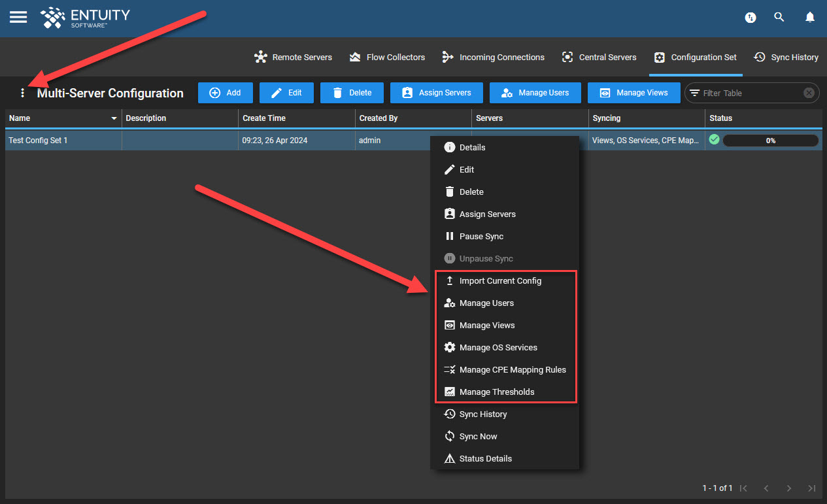Viewport: 827px width, 504px height.
Task: Click the Add button
Action: (x=226, y=93)
